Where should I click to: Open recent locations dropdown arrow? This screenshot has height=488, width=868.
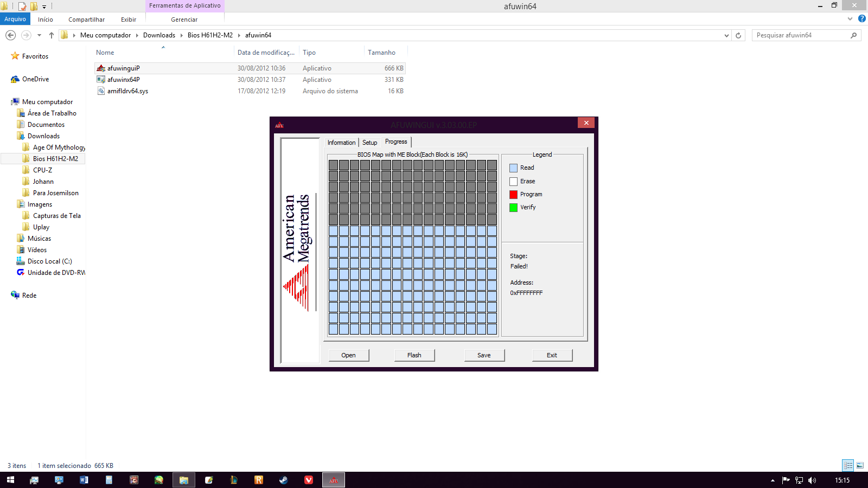[39, 35]
